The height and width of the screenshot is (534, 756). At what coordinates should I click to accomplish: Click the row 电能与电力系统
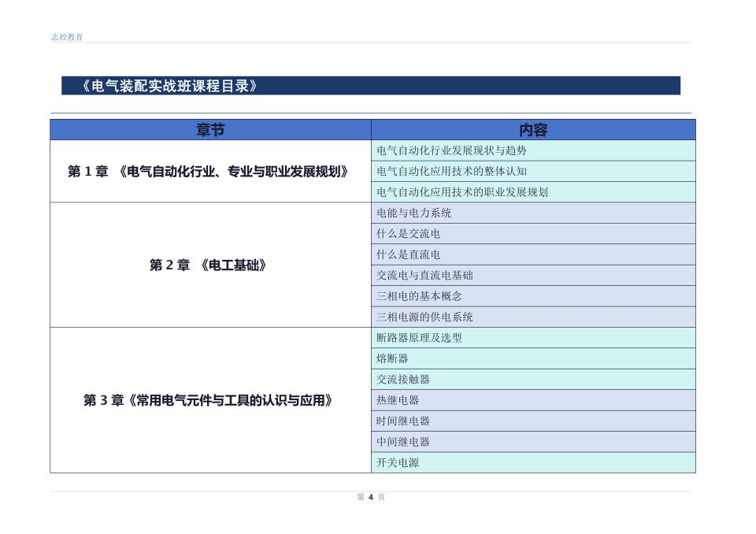(x=533, y=213)
